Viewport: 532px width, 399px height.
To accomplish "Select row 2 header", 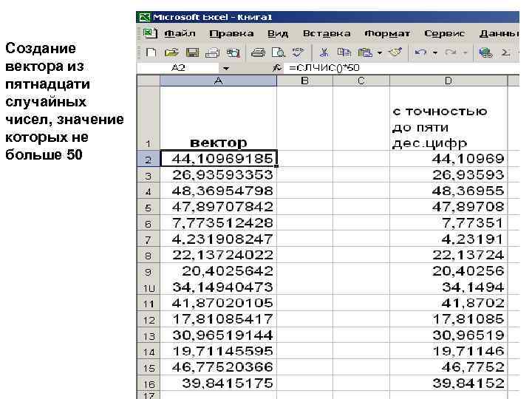I will 149,159.
